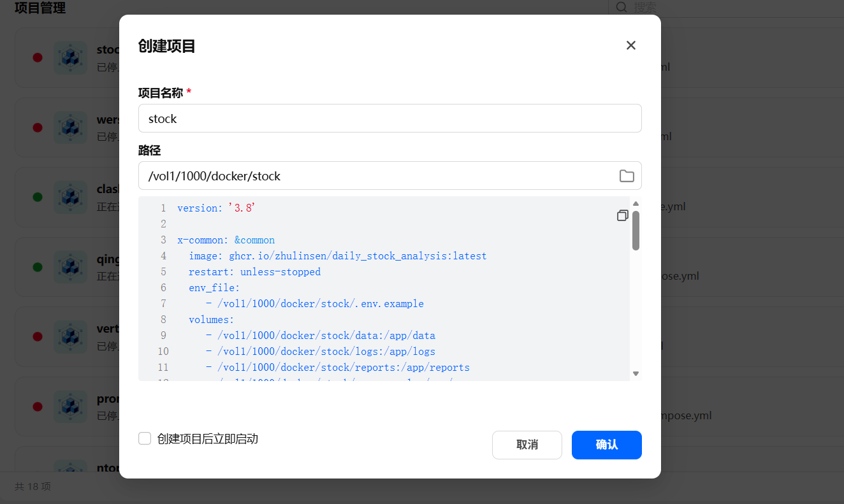Click the logs:/app/logs volume line
Viewport: 844px width, 504px height.
(321, 352)
